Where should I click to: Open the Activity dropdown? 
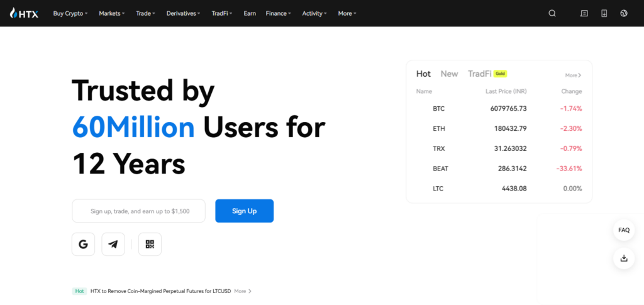point(314,14)
